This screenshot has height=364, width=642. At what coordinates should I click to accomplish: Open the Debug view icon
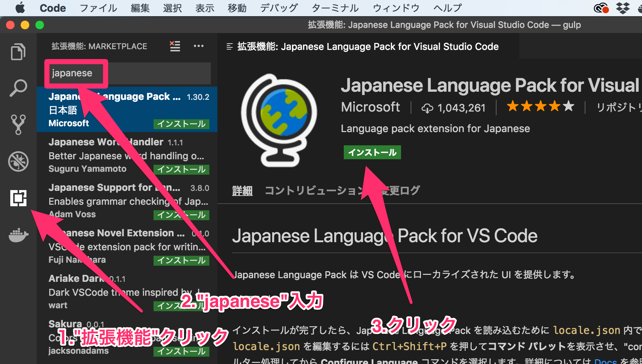[x=18, y=161]
